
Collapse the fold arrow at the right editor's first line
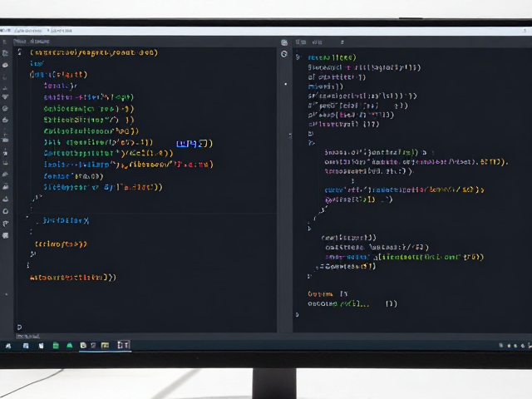point(298,57)
